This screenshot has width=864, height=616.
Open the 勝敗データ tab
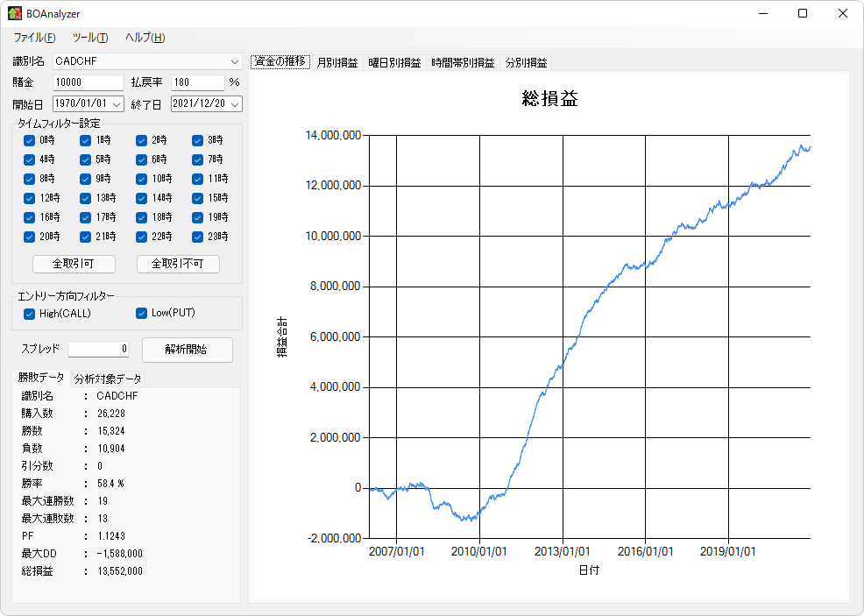pos(41,378)
